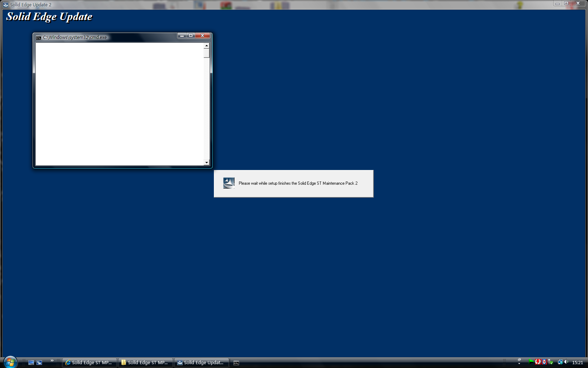Restore down the Solid Edge Update 2 window

566,3
